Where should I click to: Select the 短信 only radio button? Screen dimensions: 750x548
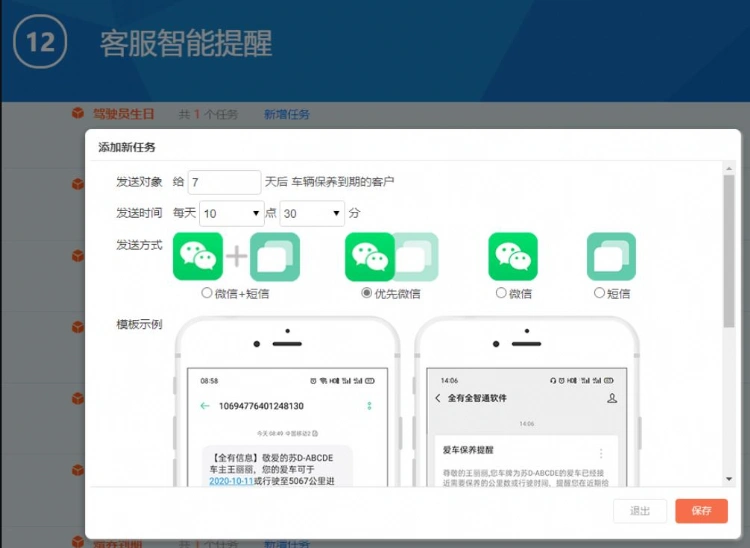tap(599, 293)
